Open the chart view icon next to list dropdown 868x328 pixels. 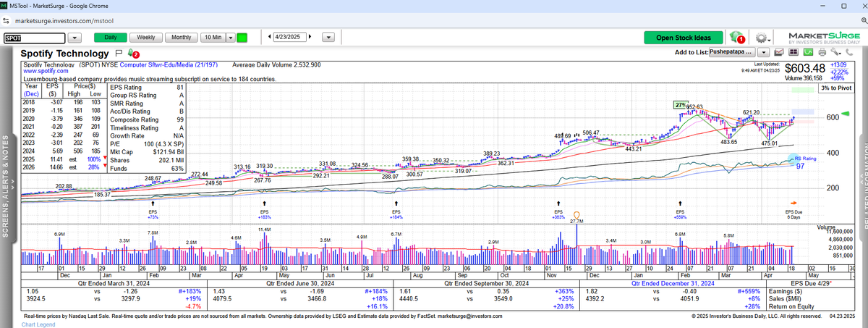[780, 53]
